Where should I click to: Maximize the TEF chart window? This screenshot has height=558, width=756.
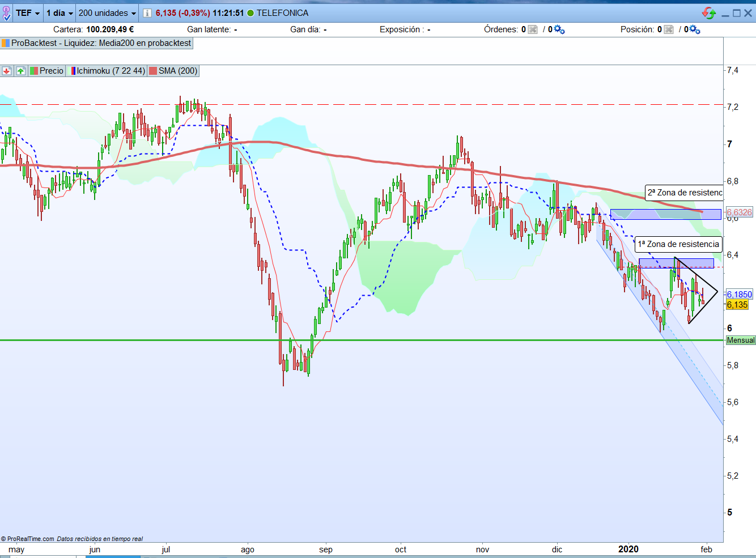pos(737,13)
